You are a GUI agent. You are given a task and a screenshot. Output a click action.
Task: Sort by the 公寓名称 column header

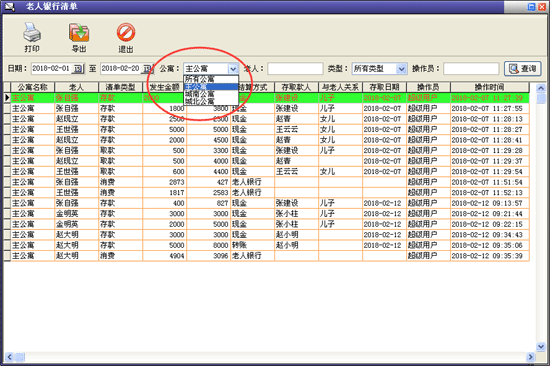pos(33,87)
